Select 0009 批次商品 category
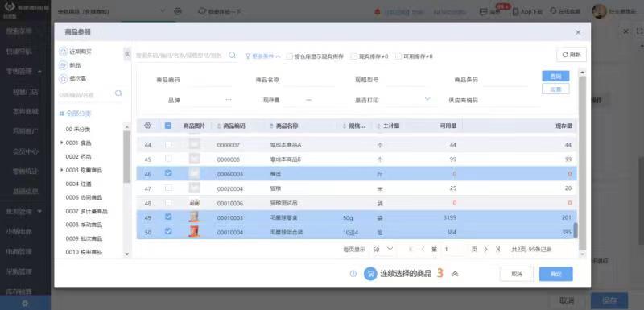Viewport: 644px width, 310px height. (84, 238)
